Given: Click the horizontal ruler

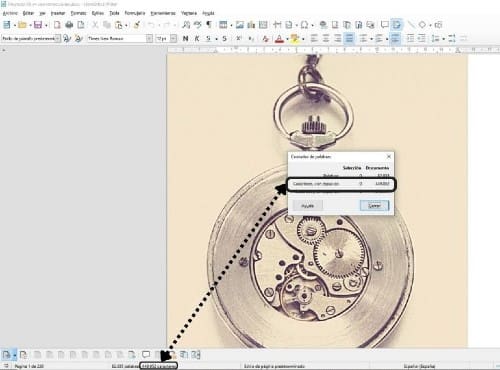Looking at the screenshot, I should 333,50.
